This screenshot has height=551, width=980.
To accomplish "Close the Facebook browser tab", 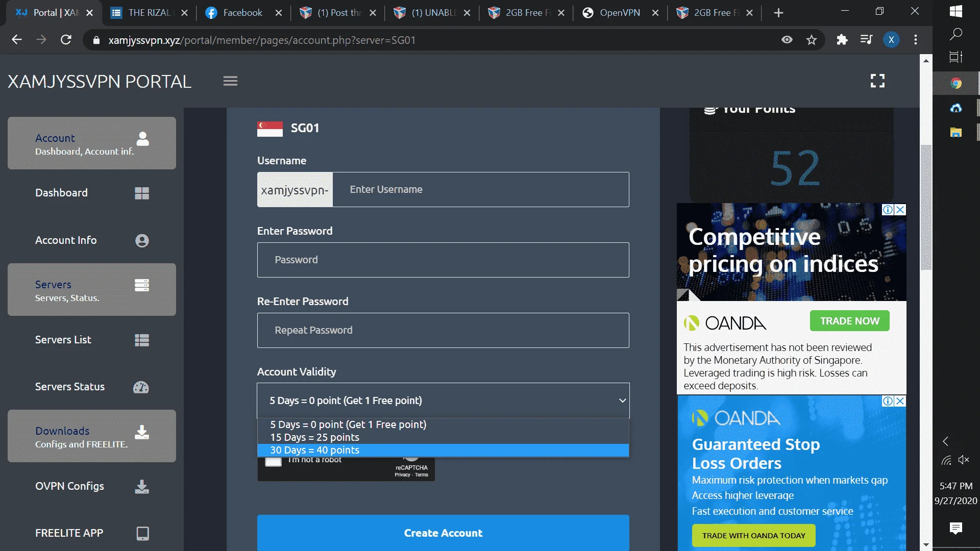I will [279, 13].
